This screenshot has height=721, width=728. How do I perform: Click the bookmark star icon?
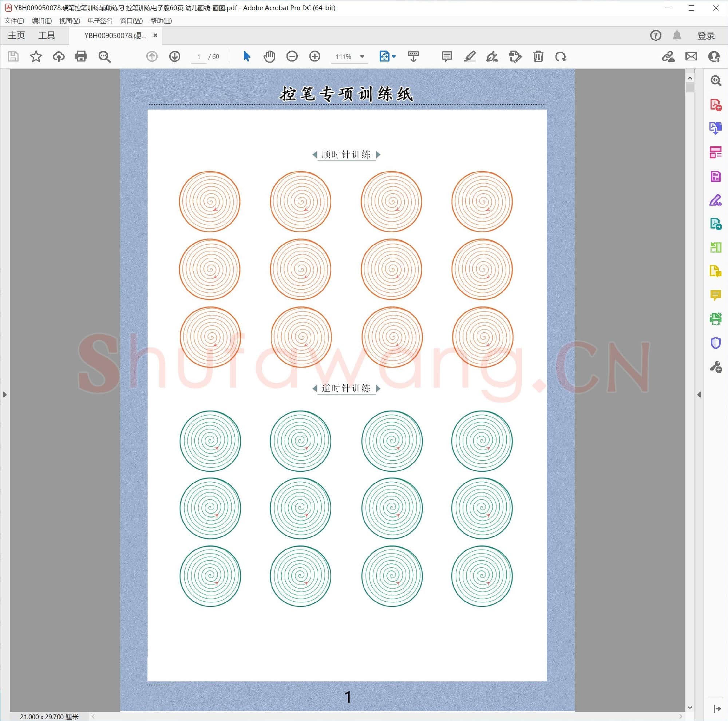36,56
